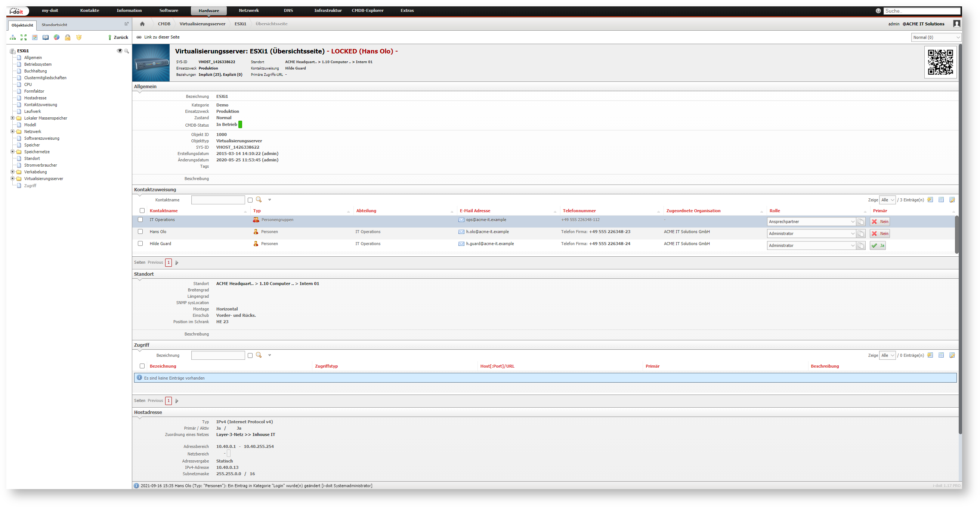This screenshot has height=507, width=980.
Task: Toggle eye icon next to ESXi1 tree root
Action: [120, 50]
